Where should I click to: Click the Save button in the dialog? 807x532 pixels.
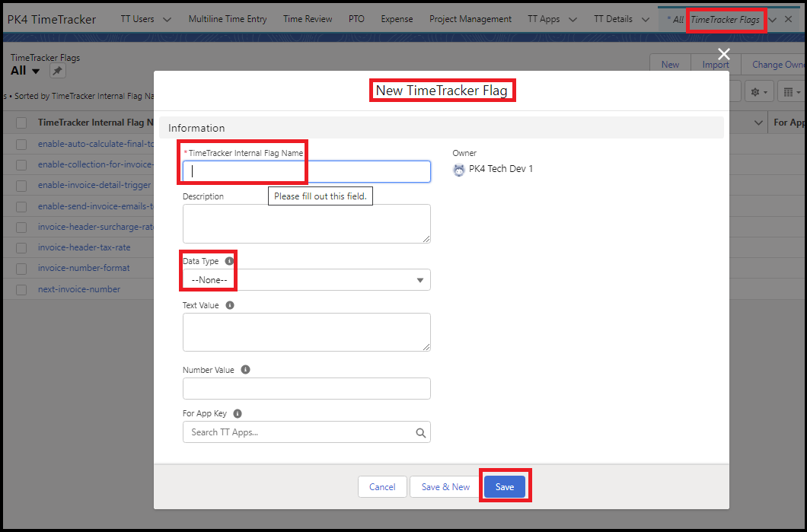[505, 486]
